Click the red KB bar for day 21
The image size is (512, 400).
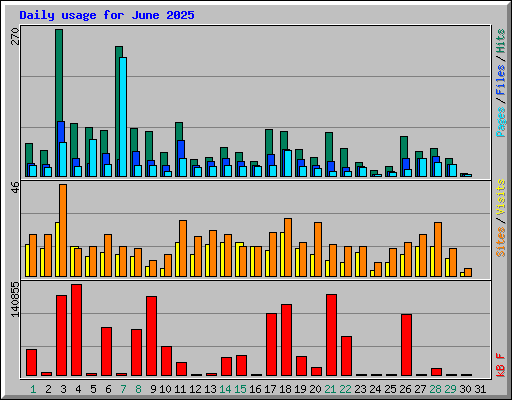[x=331, y=335]
